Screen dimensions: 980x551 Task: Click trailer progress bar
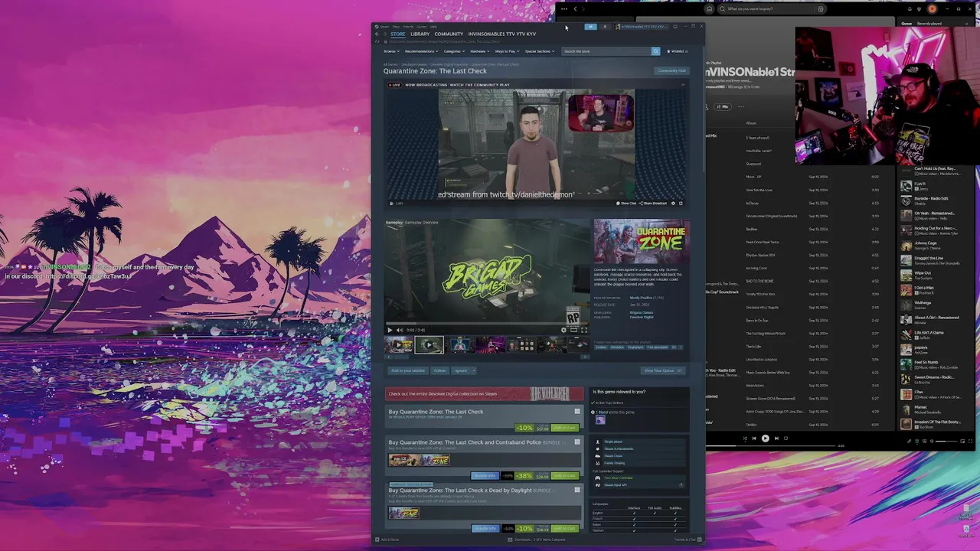[x=487, y=324]
